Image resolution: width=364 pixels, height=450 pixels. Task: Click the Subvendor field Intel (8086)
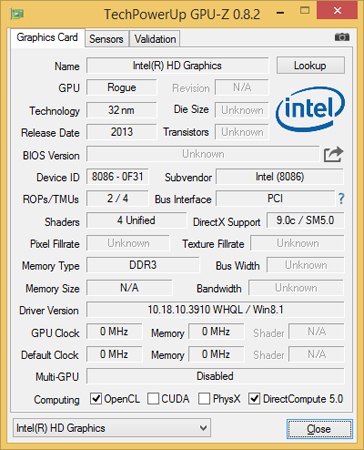(x=280, y=176)
